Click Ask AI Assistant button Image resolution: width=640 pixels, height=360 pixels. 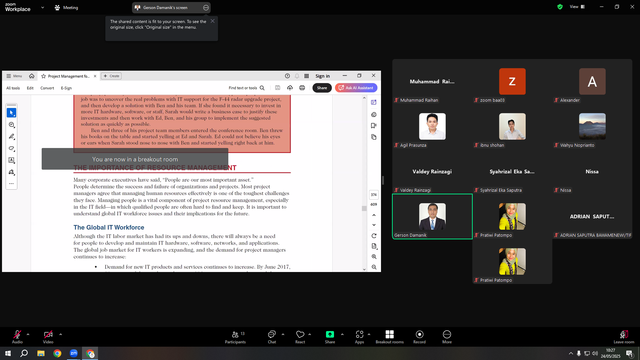(x=356, y=88)
